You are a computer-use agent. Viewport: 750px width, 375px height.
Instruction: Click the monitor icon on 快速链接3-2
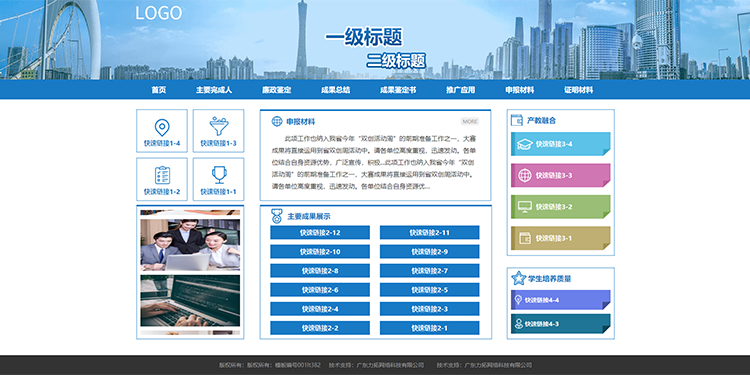pyautogui.click(x=525, y=207)
